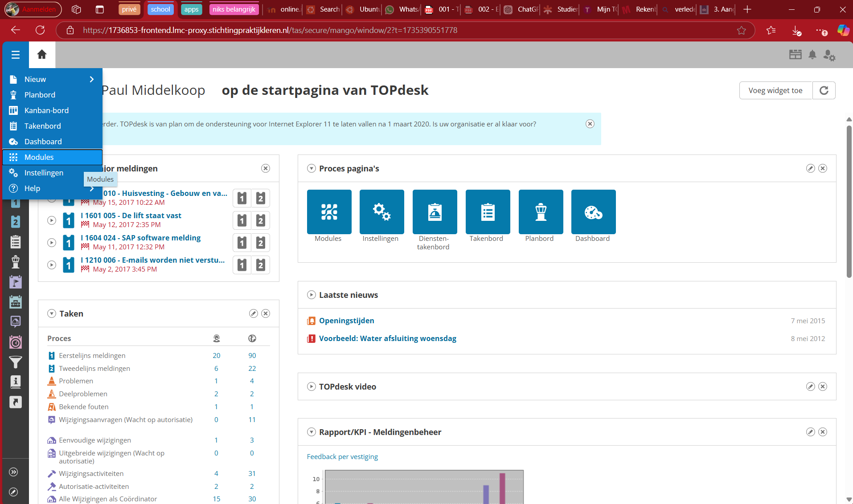Dismiss the Internet Explorer 11 notice banner
The image size is (853, 504).
pyautogui.click(x=590, y=124)
